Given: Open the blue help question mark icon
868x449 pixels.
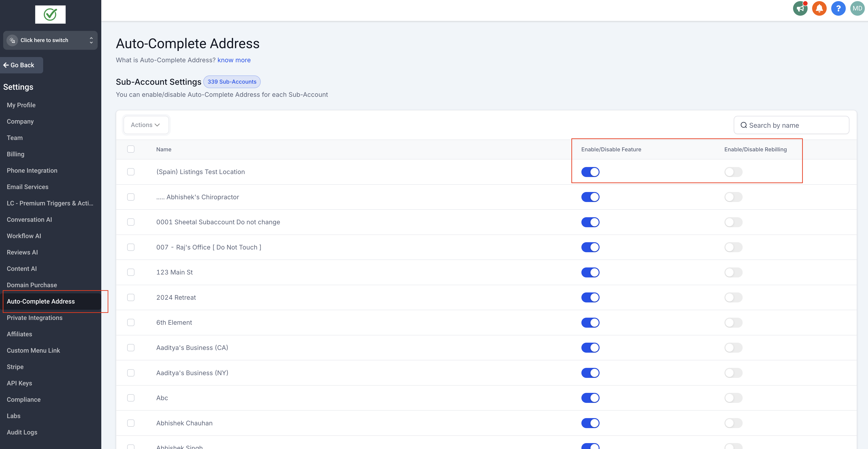Looking at the screenshot, I should 838,8.
